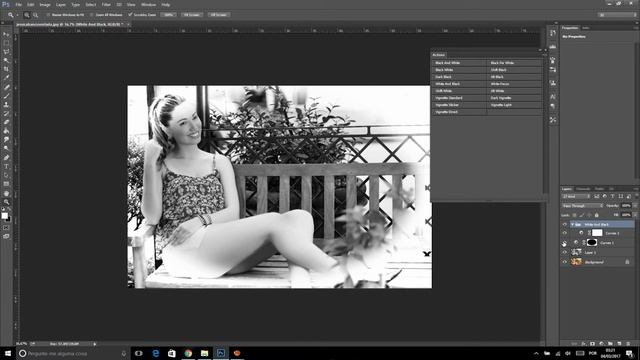The image size is (640, 360).
Task: Hide the Layer 1 layer
Action: [565, 252]
